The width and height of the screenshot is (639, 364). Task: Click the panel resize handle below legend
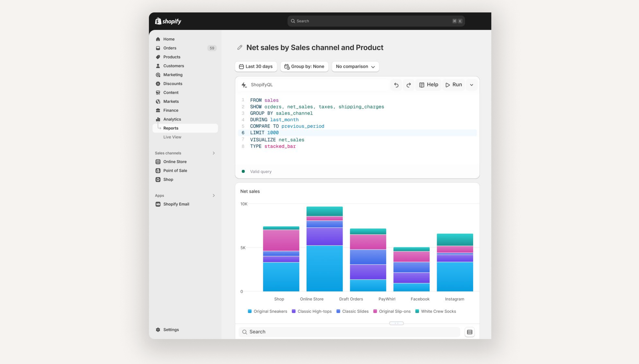397,323
